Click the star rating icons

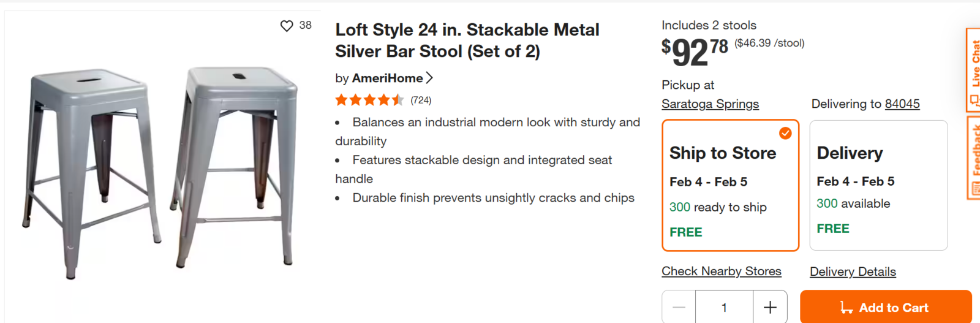click(x=369, y=100)
